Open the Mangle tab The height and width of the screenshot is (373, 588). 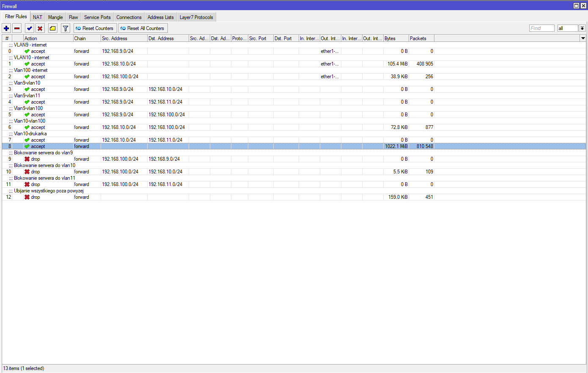click(x=55, y=17)
